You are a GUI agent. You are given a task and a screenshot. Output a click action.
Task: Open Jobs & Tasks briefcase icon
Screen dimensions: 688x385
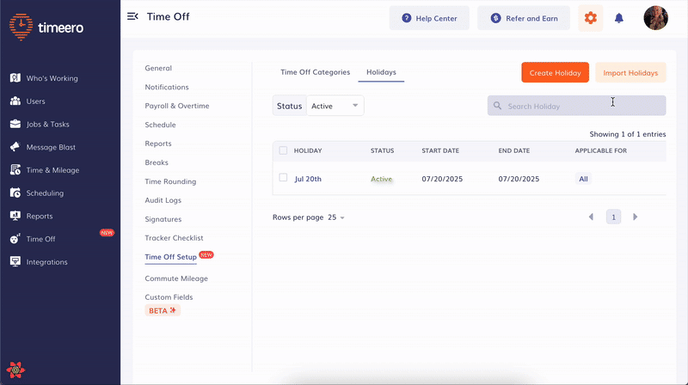point(15,124)
